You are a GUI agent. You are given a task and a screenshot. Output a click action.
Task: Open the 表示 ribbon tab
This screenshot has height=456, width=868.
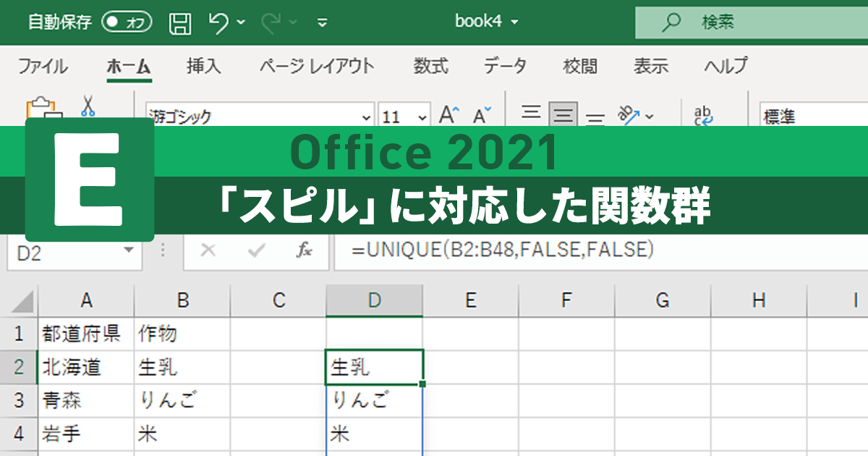click(x=651, y=67)
